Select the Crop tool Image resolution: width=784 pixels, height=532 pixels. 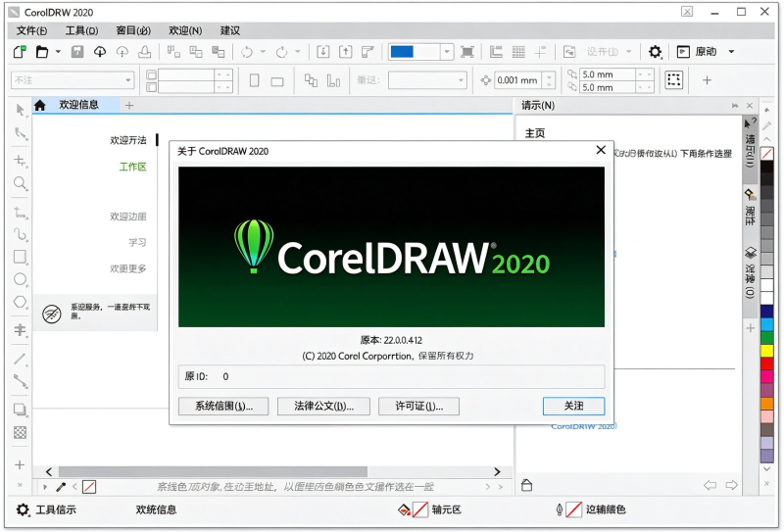tap(20, 161)
